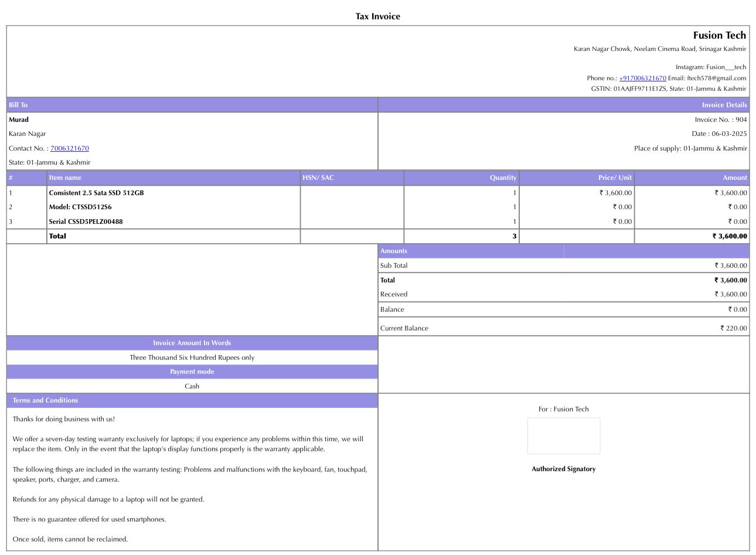This screenshot has height=555, width=756.
Task: Select the Consistent 2.5 Sata SSD 512GB item
Action: tap(96, 193)
